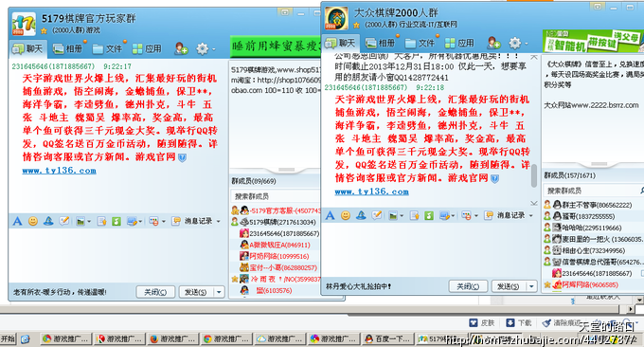The image size is (644, 347).
Task: Open settings gear in 大众棋牌 window
Action: coord(514,44)
